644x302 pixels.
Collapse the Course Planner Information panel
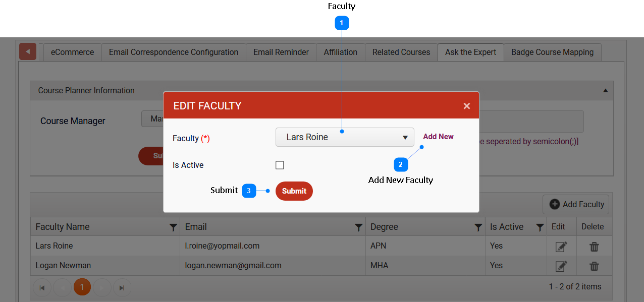tap(605, 91)
